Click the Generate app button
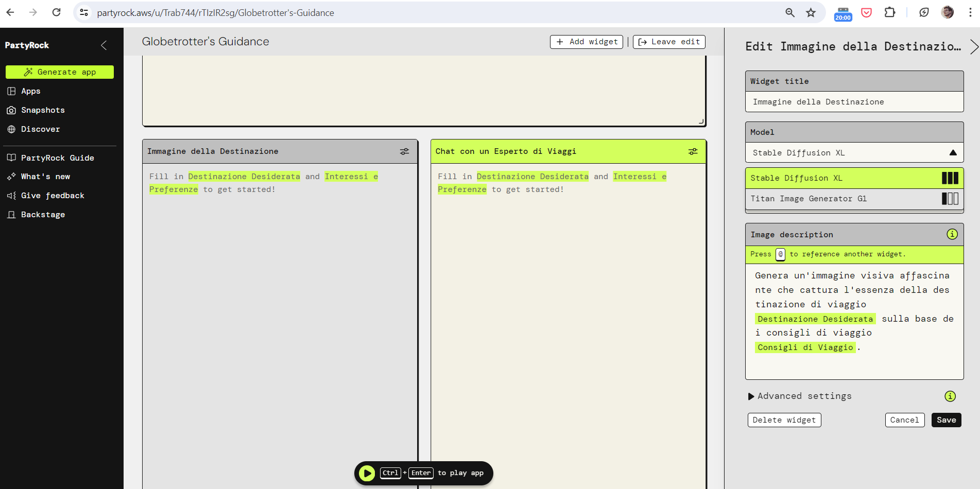The image size is (980, 489). (60, 72)
